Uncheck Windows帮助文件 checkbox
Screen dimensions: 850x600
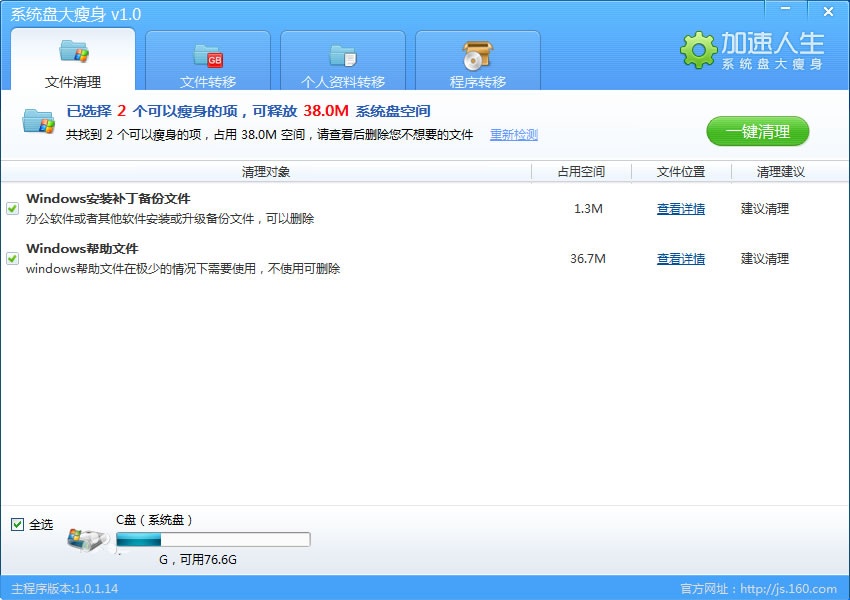pos(12,259)
